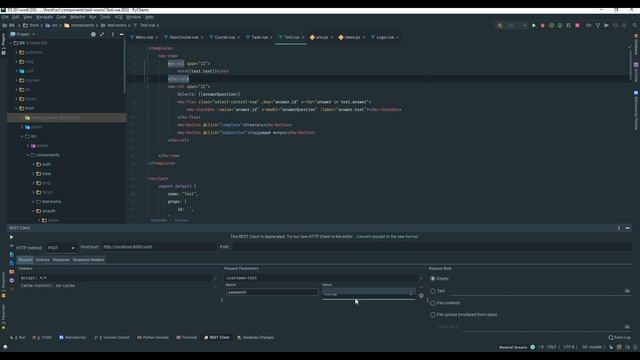Click the settings gear icon in REST Client sidebar

tap(11, 280)
